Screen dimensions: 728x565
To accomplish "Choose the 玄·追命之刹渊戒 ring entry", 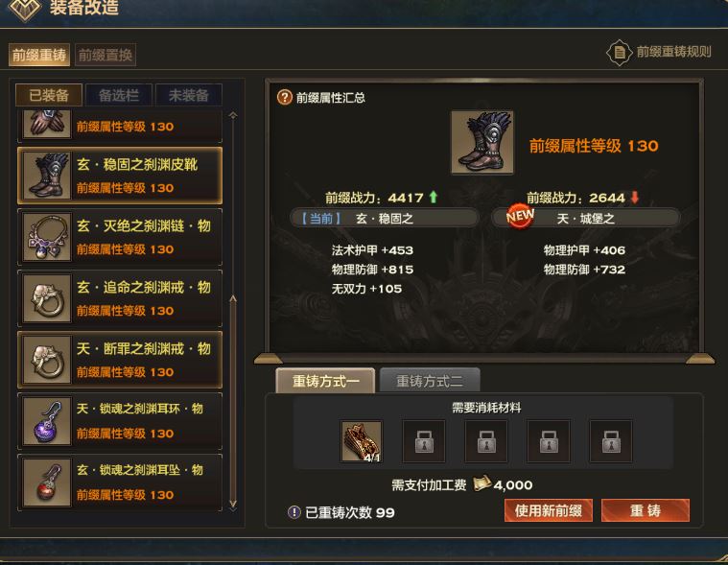I will [x=120, y=298].
